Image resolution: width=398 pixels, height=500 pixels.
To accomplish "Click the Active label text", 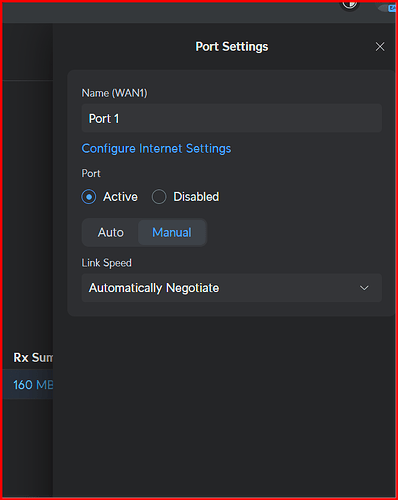I will coord(120,197).
